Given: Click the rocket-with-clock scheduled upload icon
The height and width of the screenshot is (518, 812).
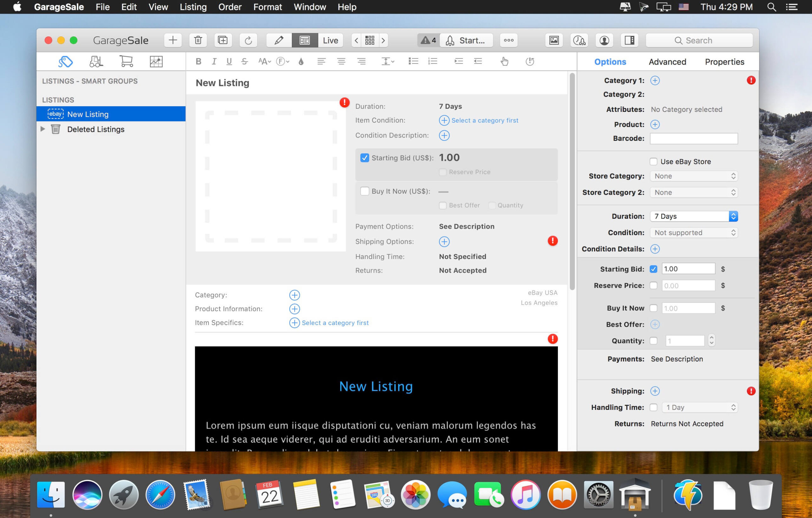Looking at the screenshot, I should click(x=580, y=40).
